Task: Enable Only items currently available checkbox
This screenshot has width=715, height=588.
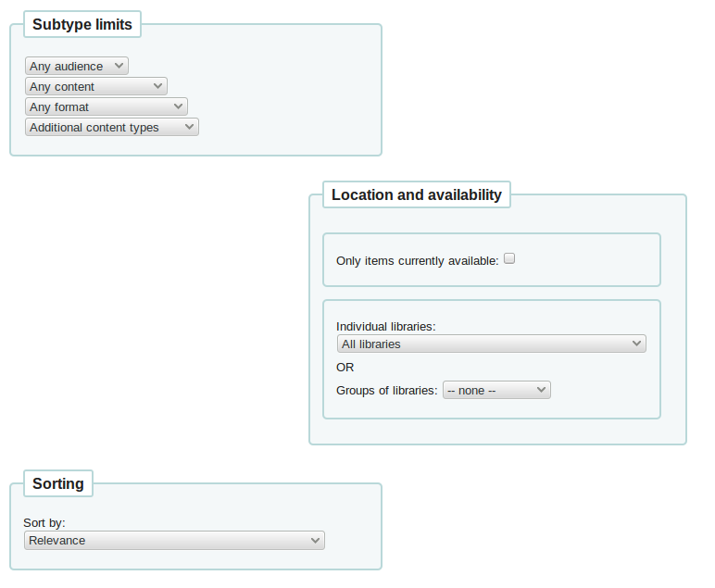Action: [x=509, y=259]
